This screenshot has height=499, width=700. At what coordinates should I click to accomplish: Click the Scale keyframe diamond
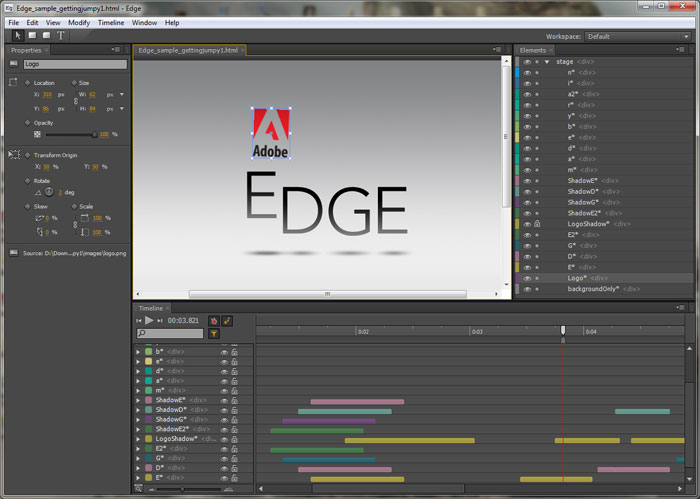tap(74, 207)
